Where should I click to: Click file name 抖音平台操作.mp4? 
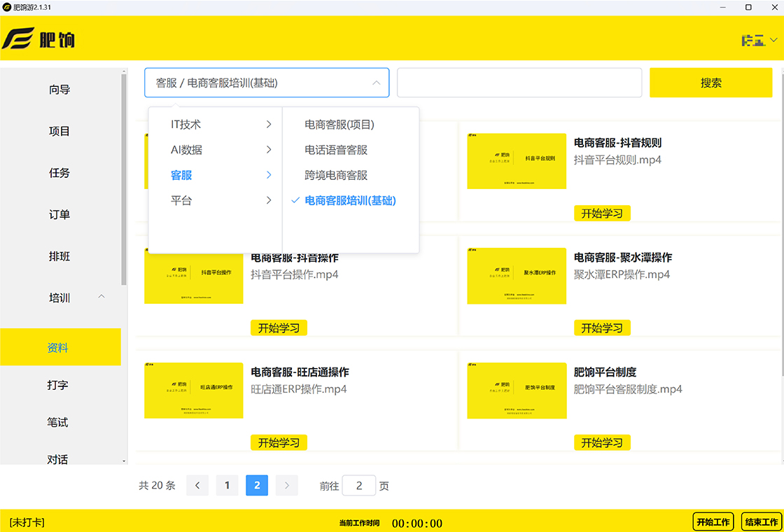[295, 274]
